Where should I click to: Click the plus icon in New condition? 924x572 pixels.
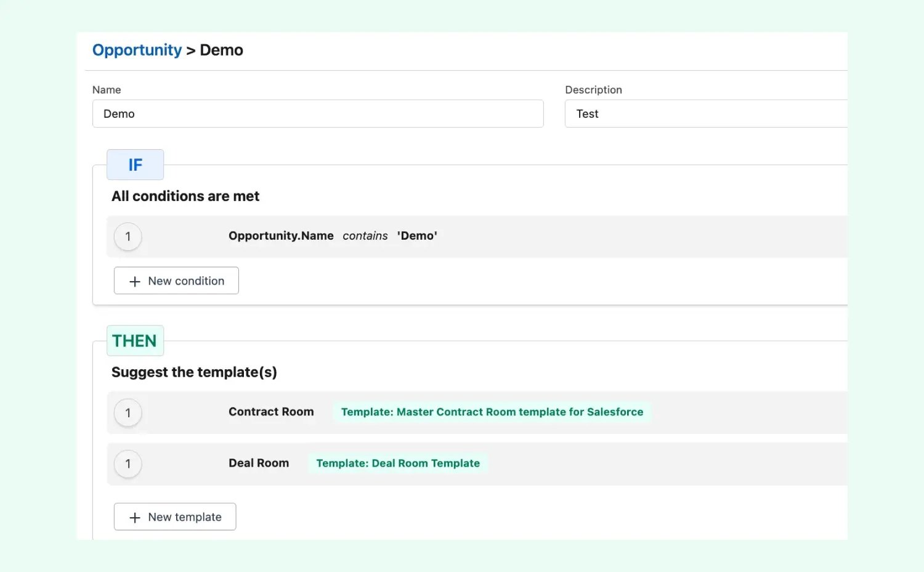click(135, 281)
